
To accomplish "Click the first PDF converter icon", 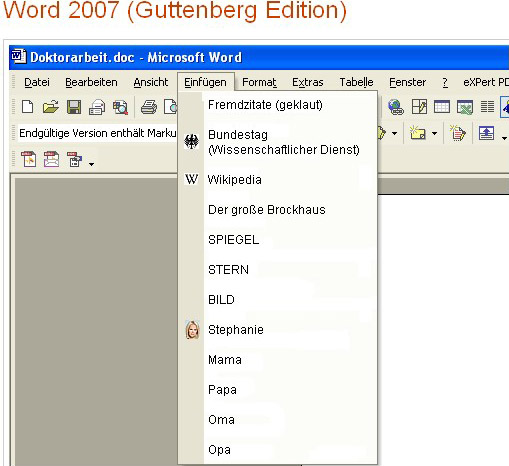I will (29, 159).
